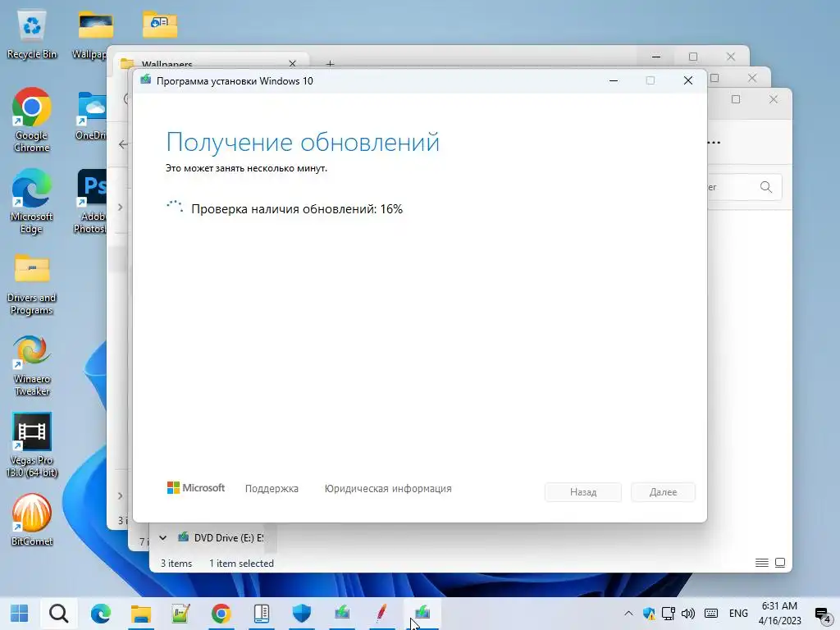This screenshot has width=840, height=630.
Task: Select the Adobe Photoshop desktop shortcut
Action: (91, 202)
